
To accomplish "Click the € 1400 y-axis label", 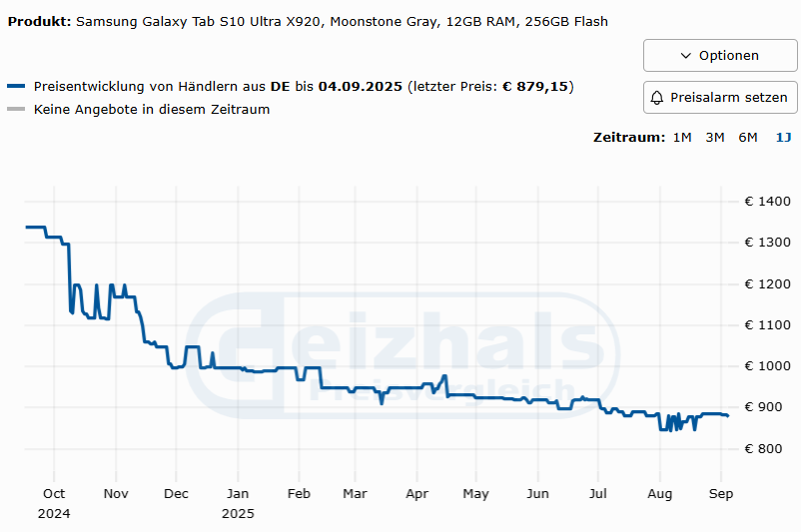I will (767, 202).
